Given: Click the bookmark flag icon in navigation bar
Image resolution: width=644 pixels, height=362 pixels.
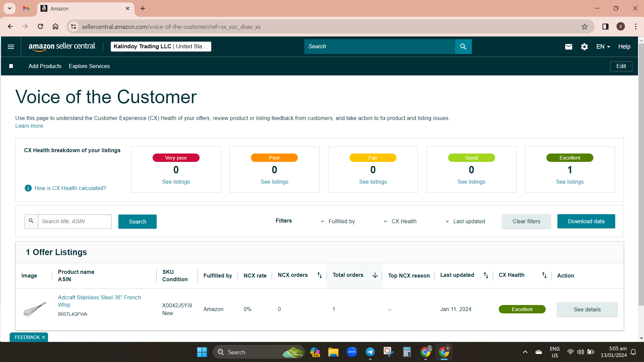Looking at the screenshot, I should pos(11,66).
